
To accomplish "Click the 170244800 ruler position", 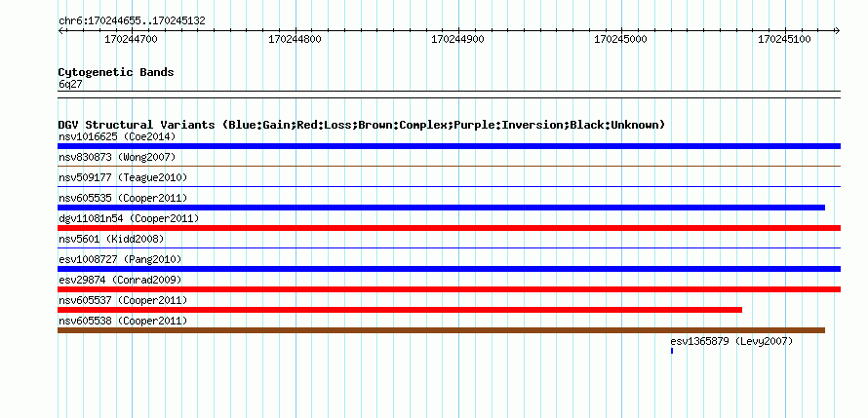I will 295,39.
